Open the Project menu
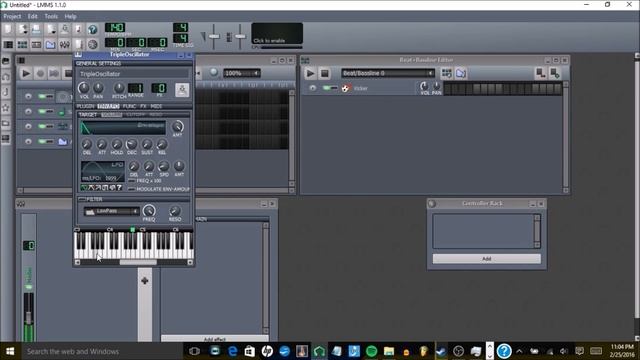 12,16
